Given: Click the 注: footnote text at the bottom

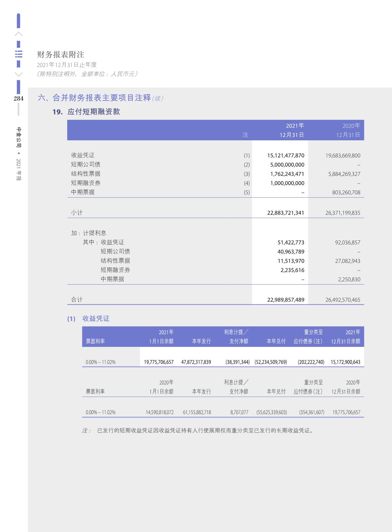Looking at the screenshot, I should (x=198, y=431).
